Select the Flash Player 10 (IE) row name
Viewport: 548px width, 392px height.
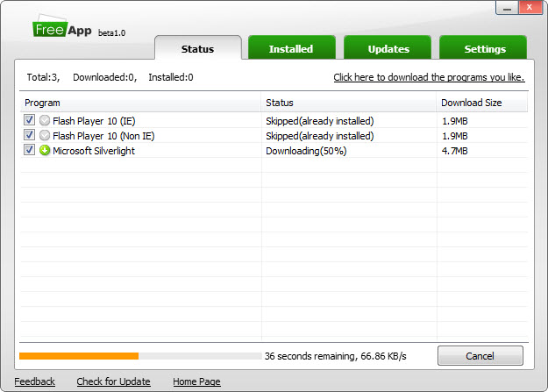(x=94, y=121)
